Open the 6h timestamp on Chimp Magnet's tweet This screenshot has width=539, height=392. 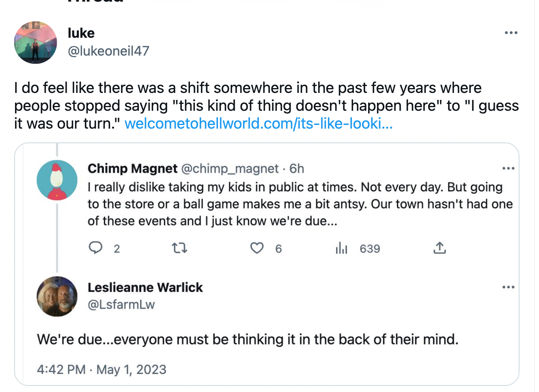297,168
